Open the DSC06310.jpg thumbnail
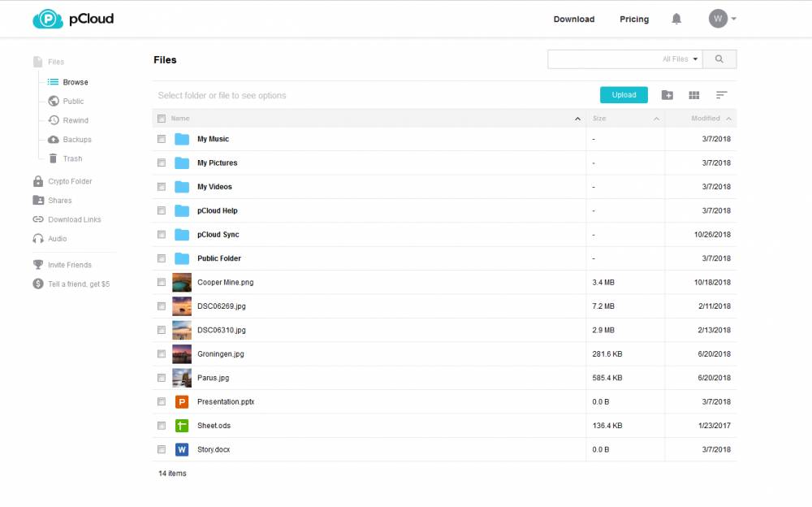Viewport: 812px width, 507px height. click(x=182, y=330)
